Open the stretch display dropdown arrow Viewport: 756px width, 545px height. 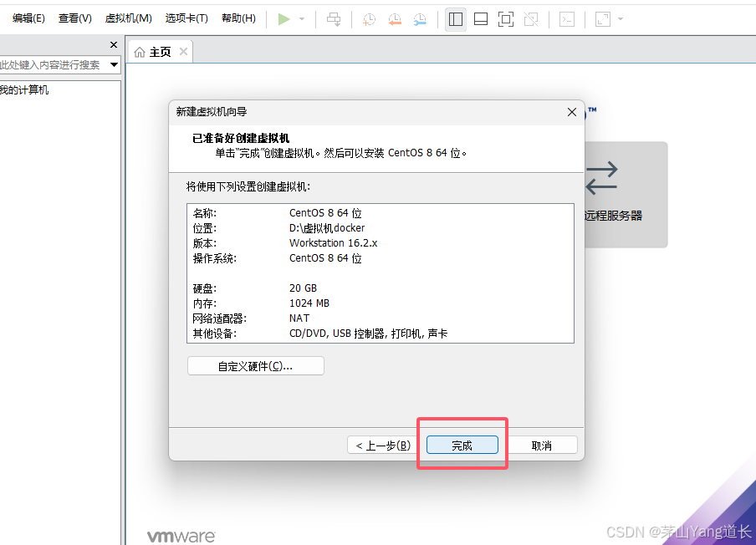[621, 19]
